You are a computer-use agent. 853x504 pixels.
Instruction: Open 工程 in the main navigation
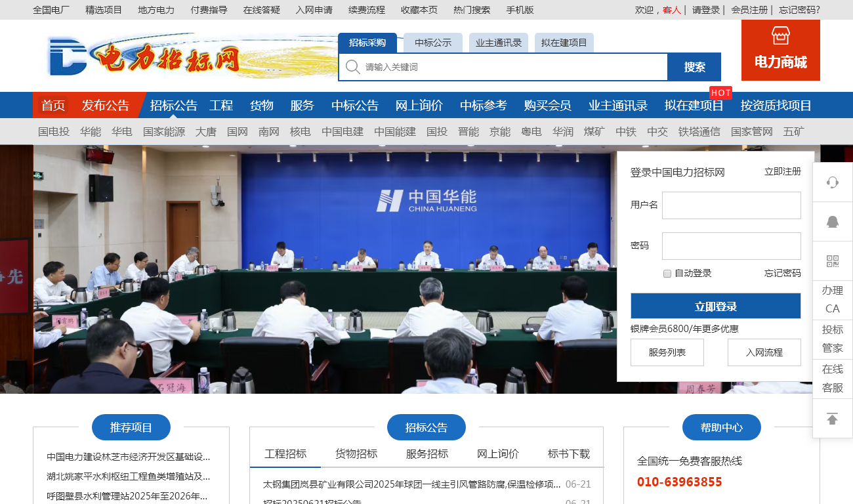click(x=221, y=105)
